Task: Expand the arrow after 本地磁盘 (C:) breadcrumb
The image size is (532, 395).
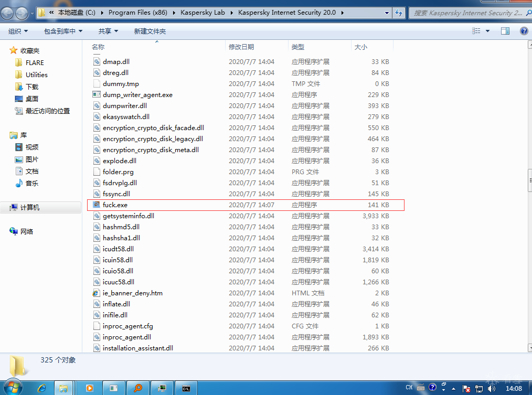Action: click(x=102, y=13)
